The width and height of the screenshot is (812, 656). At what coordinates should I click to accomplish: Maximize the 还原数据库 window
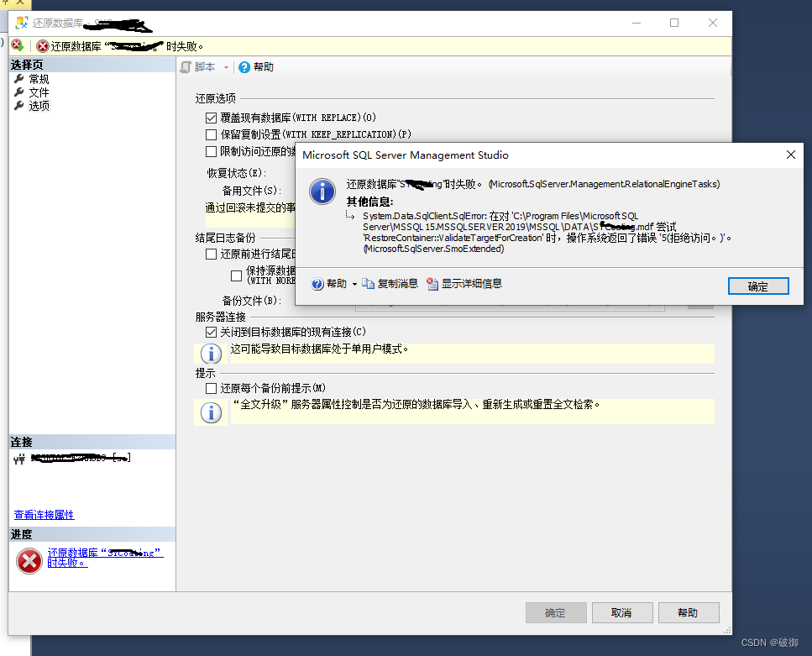(674, 23)
